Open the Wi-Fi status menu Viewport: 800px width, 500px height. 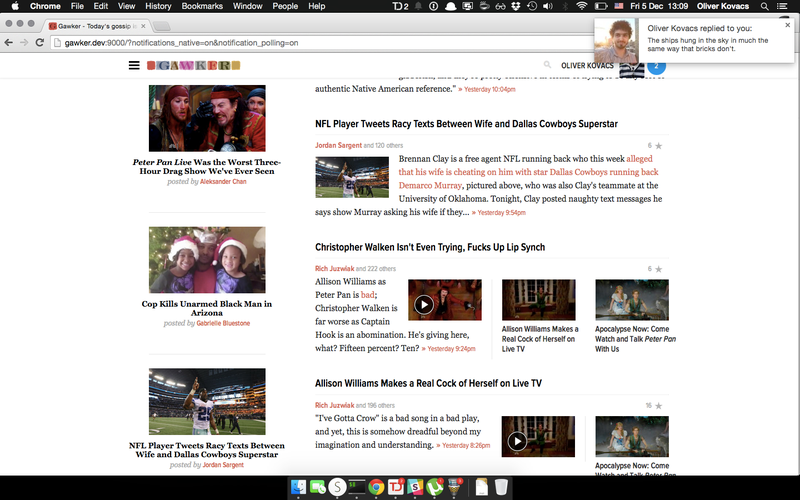click(581, 6)
